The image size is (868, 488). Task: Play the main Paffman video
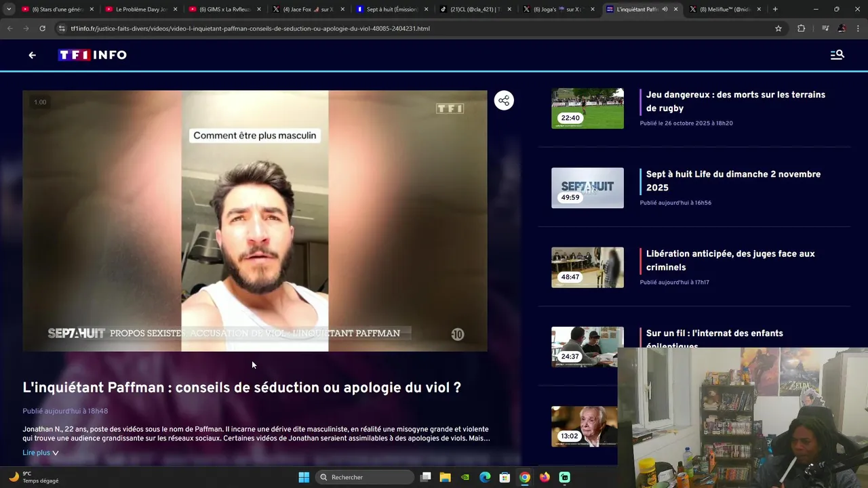pyautogui.click(x=255, y=221)
